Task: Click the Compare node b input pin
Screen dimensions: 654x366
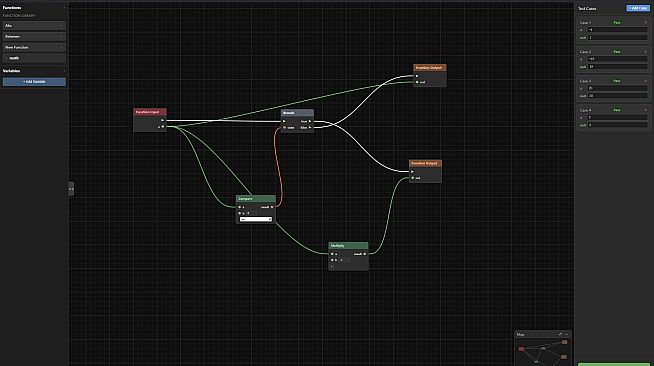Action: point(239,213)
